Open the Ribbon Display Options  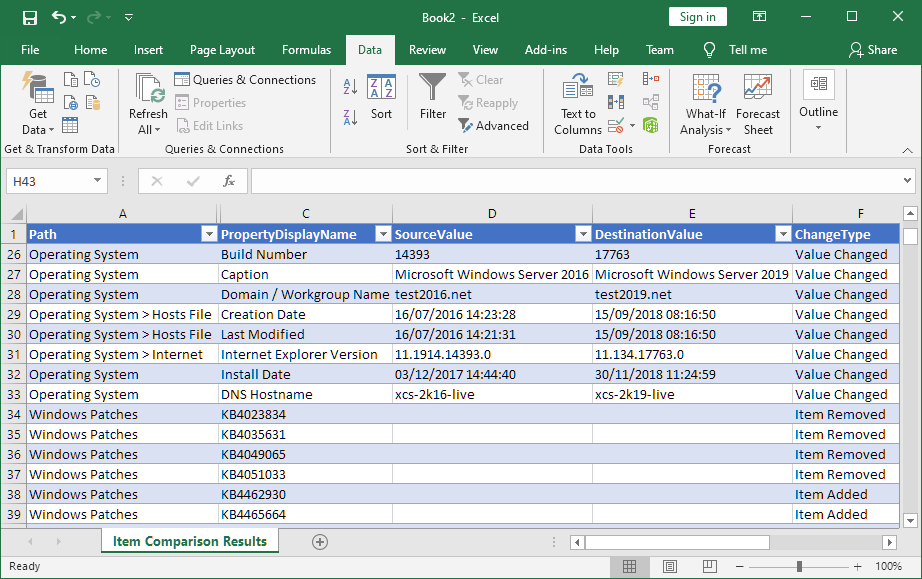[x=759, y=16]
